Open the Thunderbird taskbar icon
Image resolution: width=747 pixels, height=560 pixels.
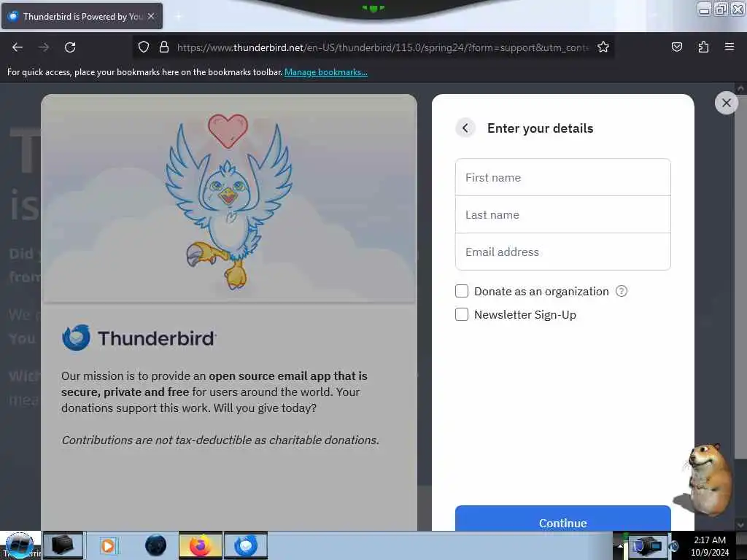(x=246, y=545)
